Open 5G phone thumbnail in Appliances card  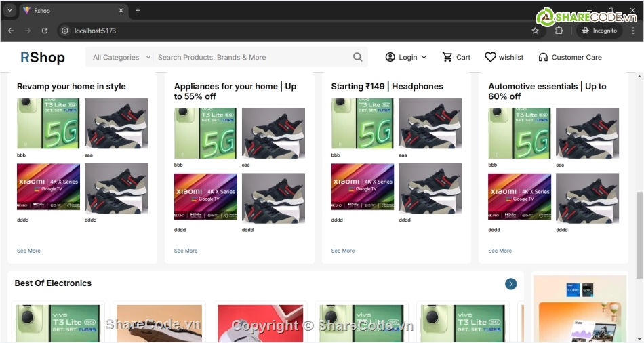205,134
